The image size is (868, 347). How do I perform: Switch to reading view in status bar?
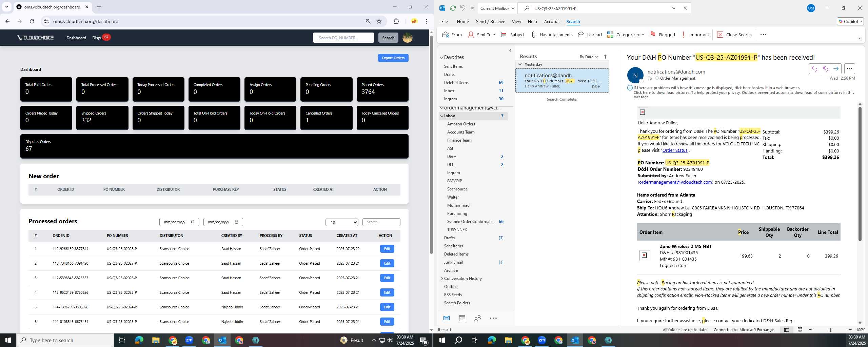(x=800, y=329)
